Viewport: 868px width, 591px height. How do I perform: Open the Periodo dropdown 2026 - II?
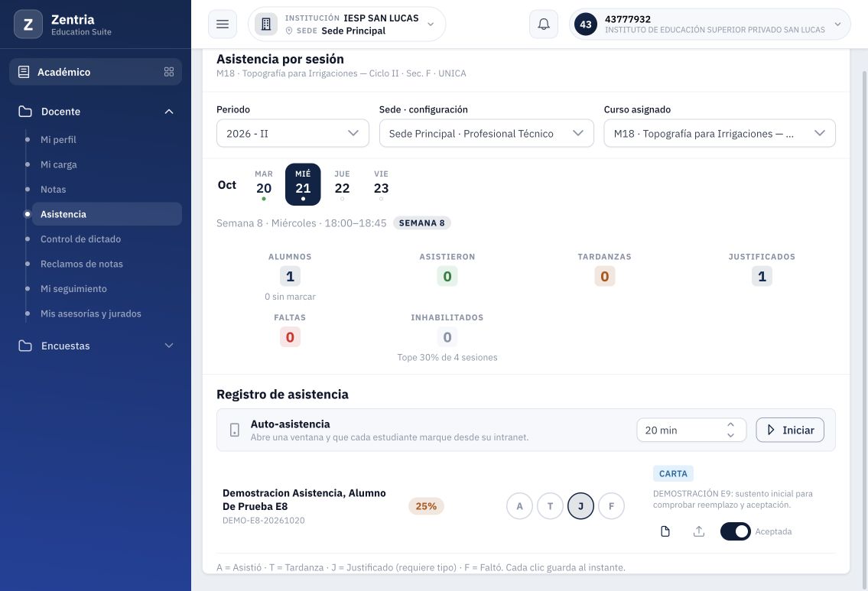[293, 133]
